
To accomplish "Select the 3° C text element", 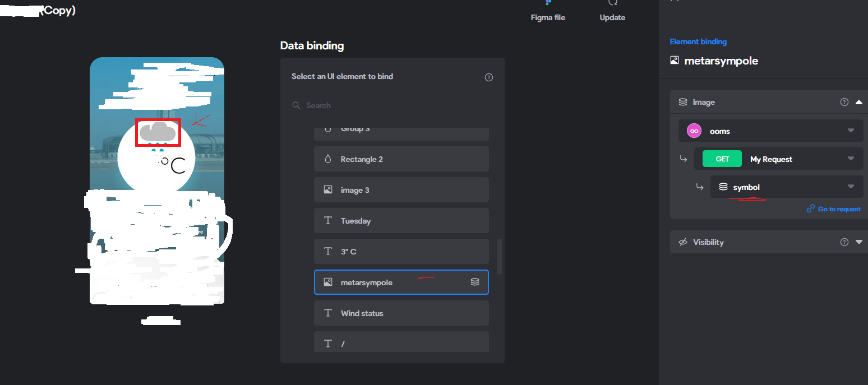I will 401,252.
